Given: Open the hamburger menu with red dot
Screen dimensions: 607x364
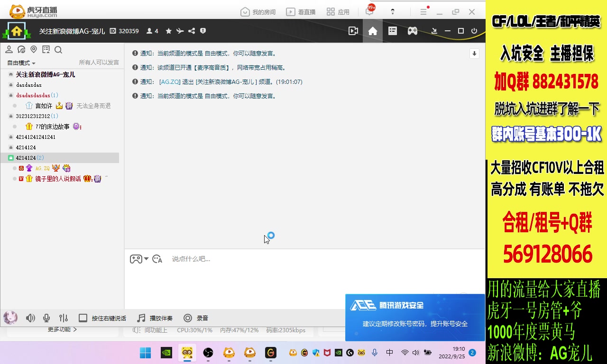Looking at the screenshot, I should tap(424, 11).
